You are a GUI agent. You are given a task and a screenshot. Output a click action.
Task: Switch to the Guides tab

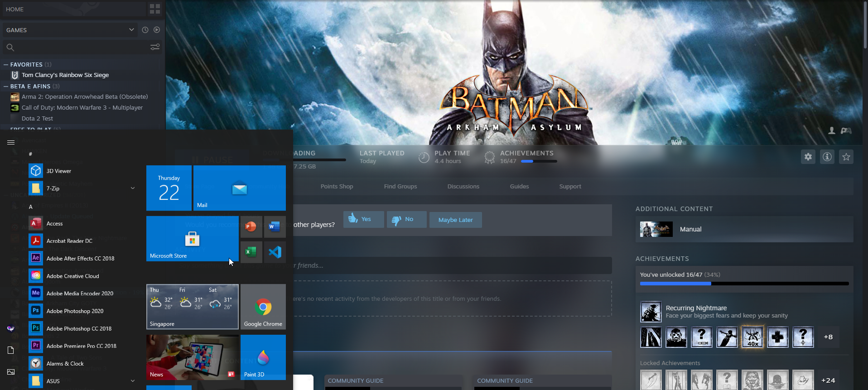point(519,187)
